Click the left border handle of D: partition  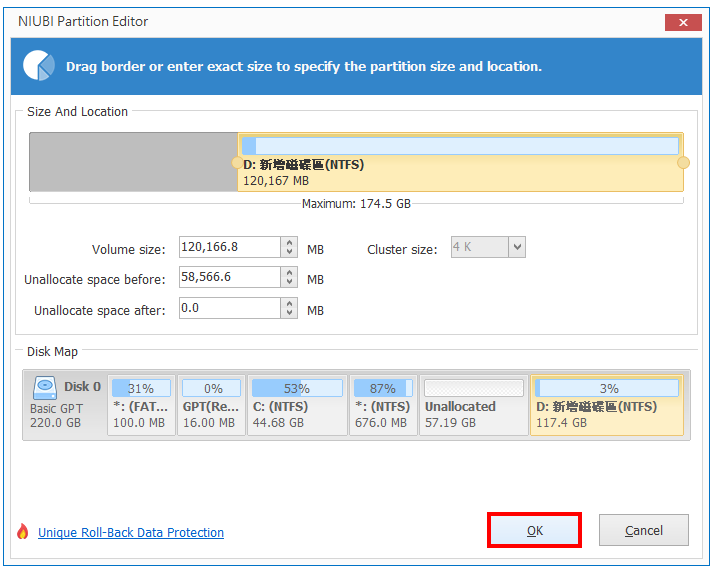pos(237,163)
